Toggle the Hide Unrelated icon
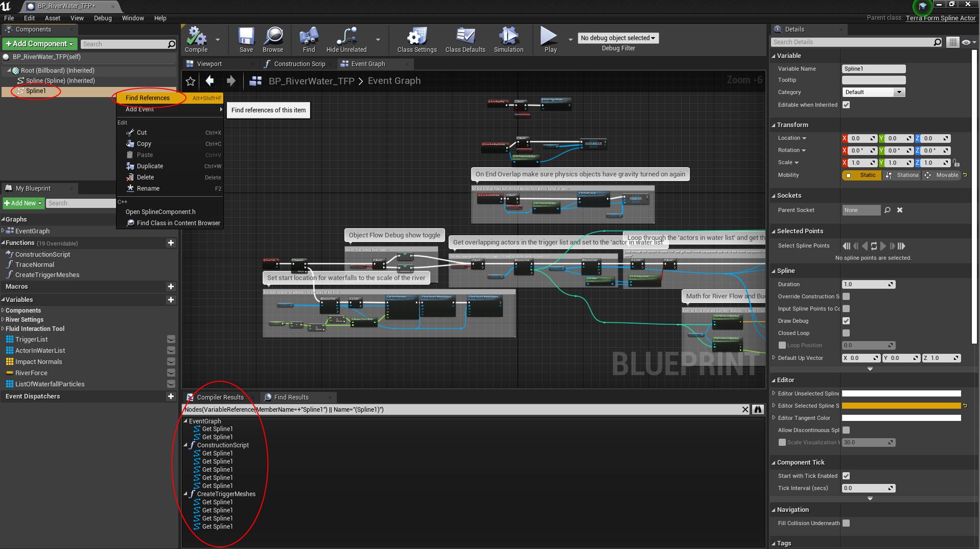 346,40
